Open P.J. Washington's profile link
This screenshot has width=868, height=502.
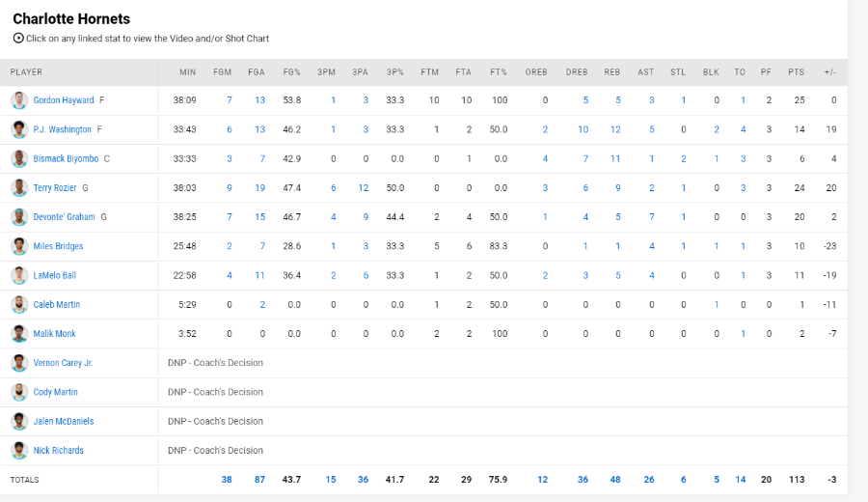(62, 129)
